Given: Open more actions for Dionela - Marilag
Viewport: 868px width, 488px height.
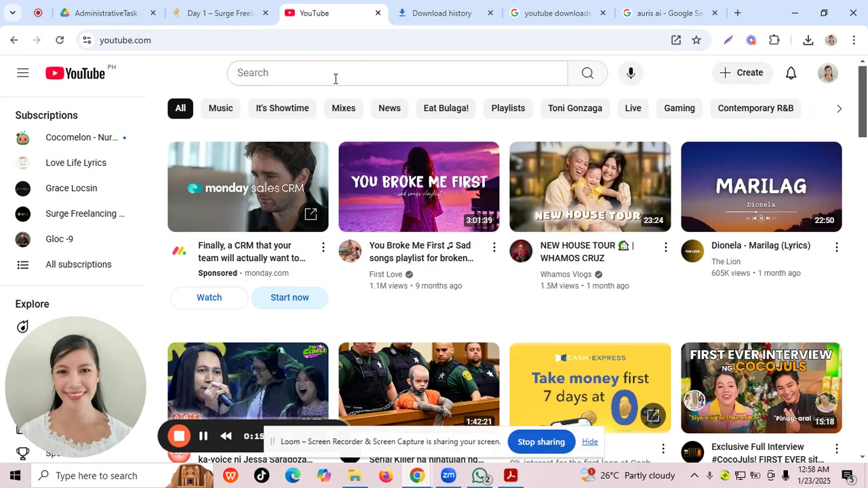Looking at the screenshot, I should tap(836, 247).
